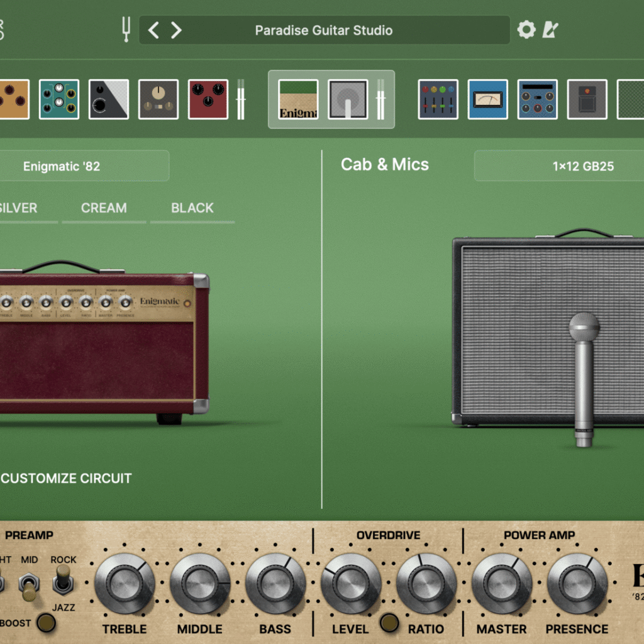644x644 pixels.
Task: Go to next preset with right arrow
Action: (176, 30)
